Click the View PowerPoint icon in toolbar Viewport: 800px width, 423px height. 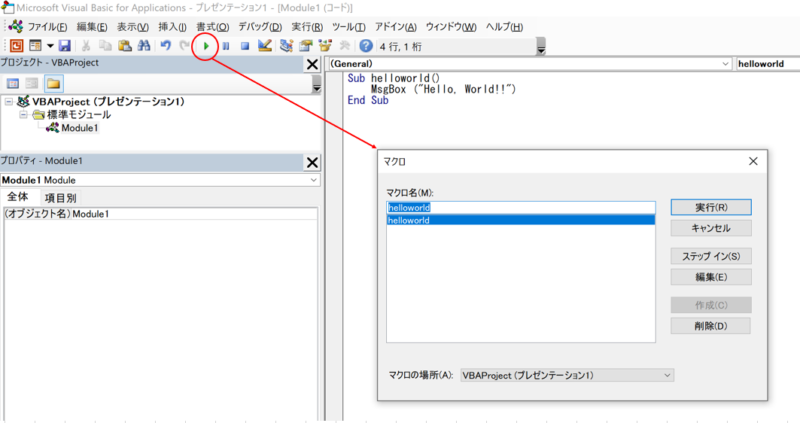click(16, 46)
